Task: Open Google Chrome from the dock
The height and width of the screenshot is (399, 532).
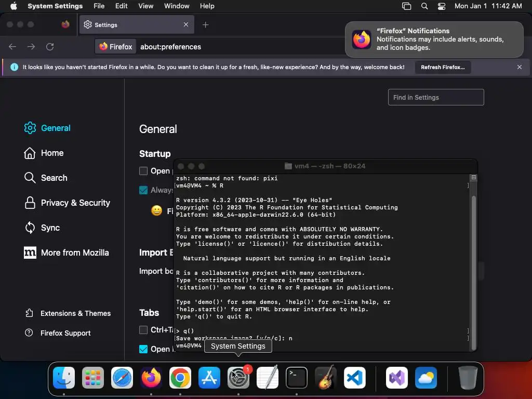Action: tap(180, 378)
